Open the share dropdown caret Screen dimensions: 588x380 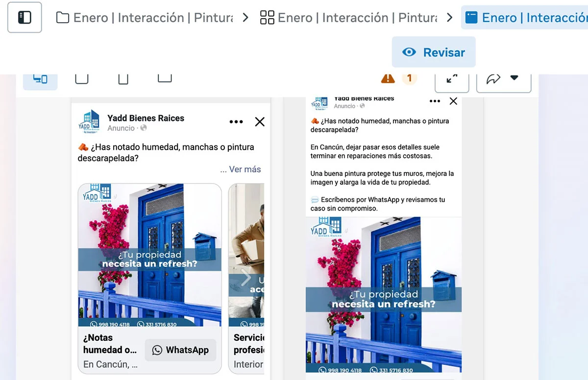click(x=514, y=78)
